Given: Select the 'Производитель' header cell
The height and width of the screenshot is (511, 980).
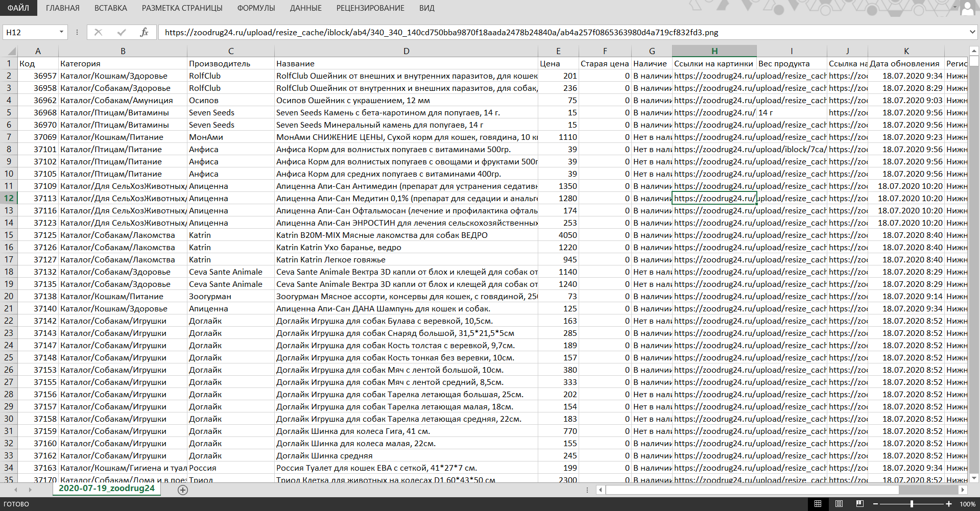Looking at the screenshot, I should [231, 63].
